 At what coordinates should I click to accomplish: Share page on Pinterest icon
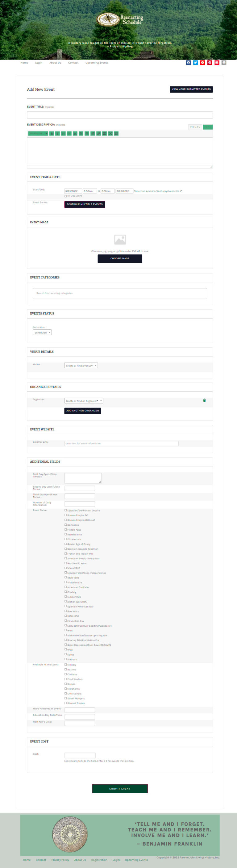tap(210, 63)
